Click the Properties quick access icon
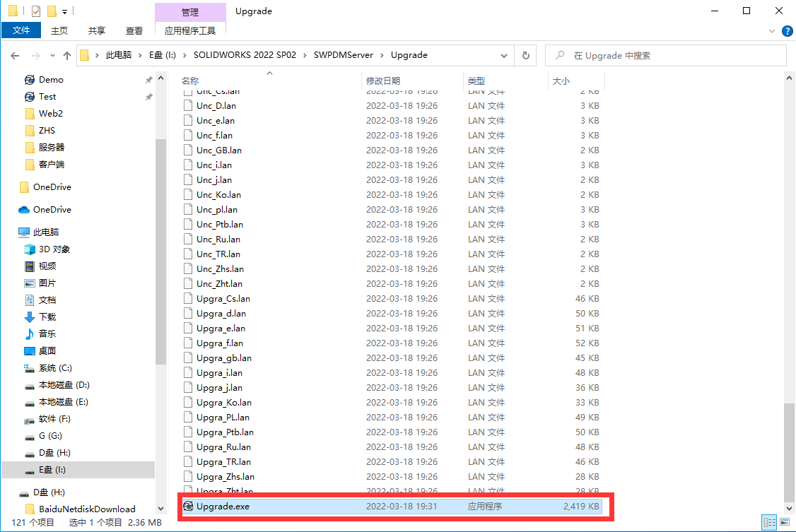 click(x=35, y=11)
